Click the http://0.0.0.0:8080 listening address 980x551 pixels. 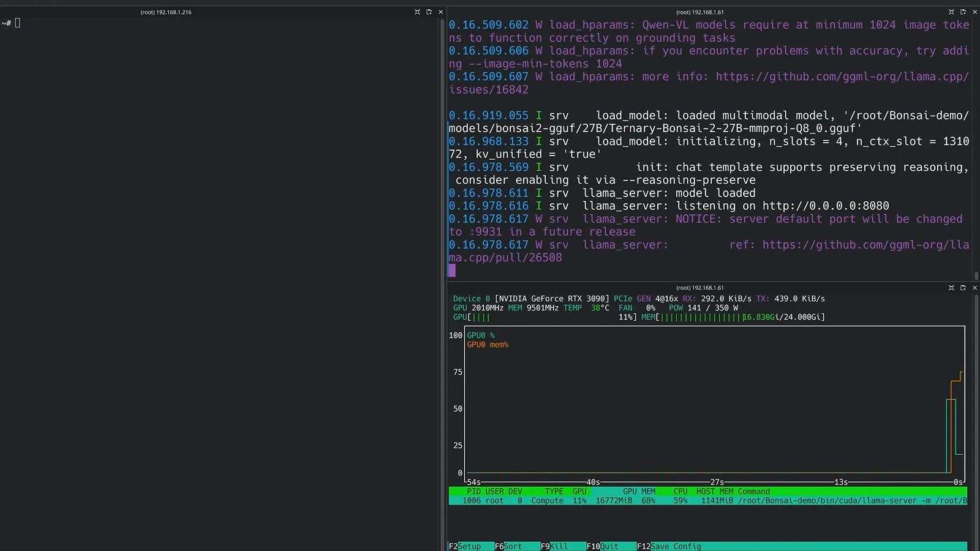point(826,206)
